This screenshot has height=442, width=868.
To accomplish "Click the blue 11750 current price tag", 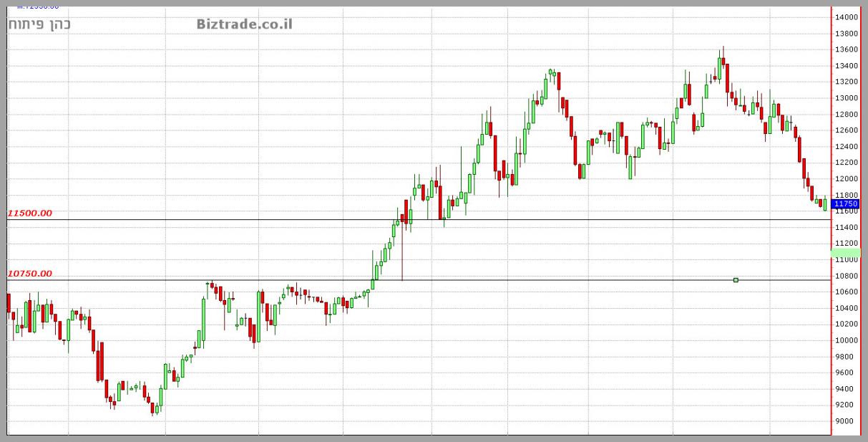I will click(x=845, y=204).
